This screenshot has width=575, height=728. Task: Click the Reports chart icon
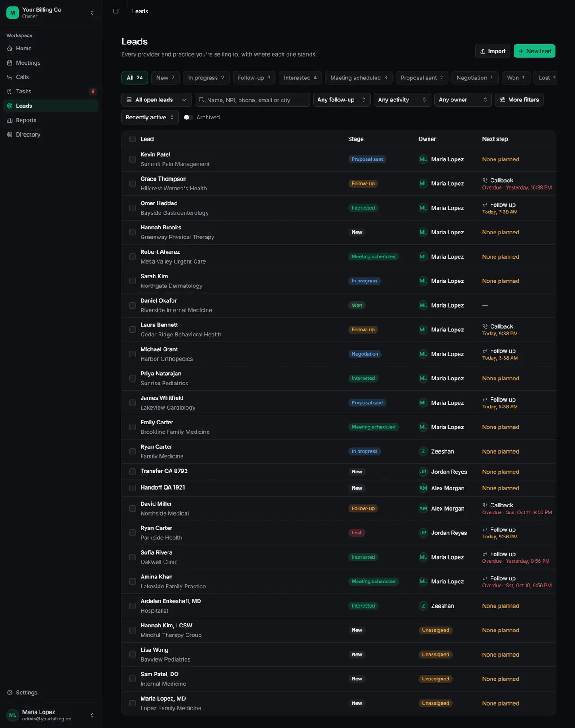[9, 120]
